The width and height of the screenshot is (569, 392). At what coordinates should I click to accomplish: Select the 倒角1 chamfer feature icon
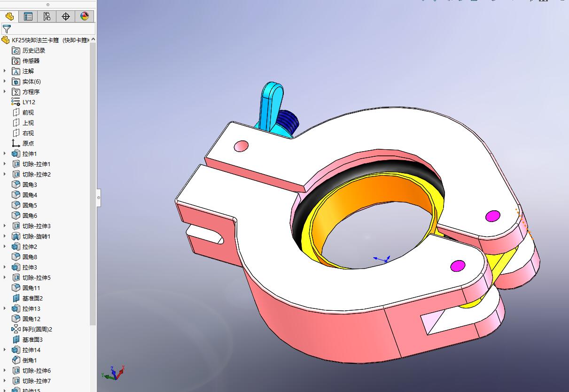point(16,360)
